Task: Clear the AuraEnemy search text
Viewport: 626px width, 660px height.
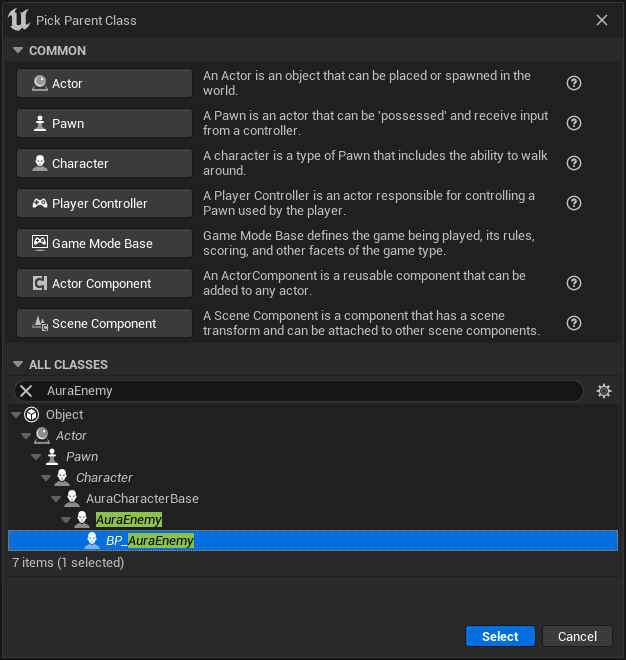Action: click(x=27, y=391)
